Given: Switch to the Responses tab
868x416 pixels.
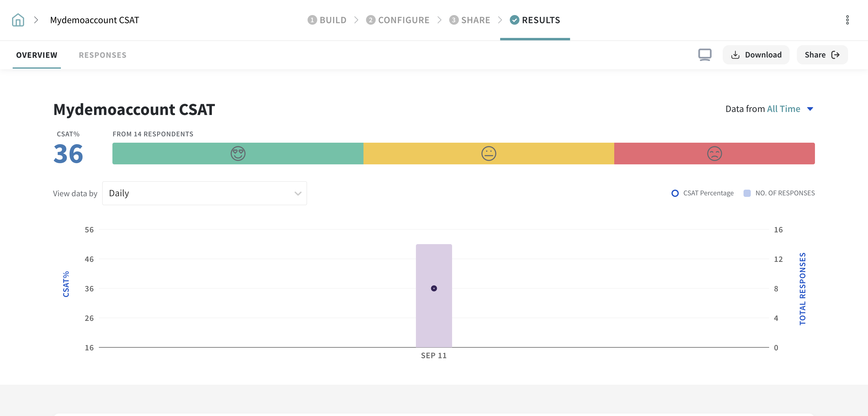Looking at the screenshot, I should pyautogui.click(x=102, y=55).
